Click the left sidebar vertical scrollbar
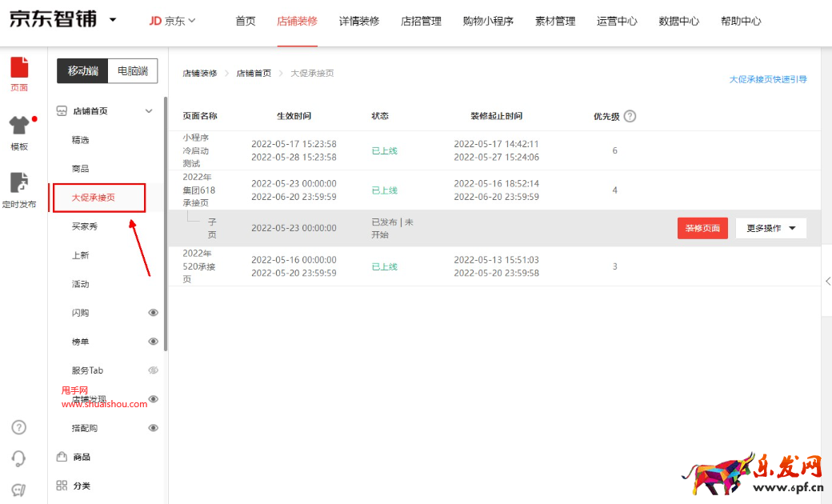This screenshot has height=504, width=832. click(166, 224)
